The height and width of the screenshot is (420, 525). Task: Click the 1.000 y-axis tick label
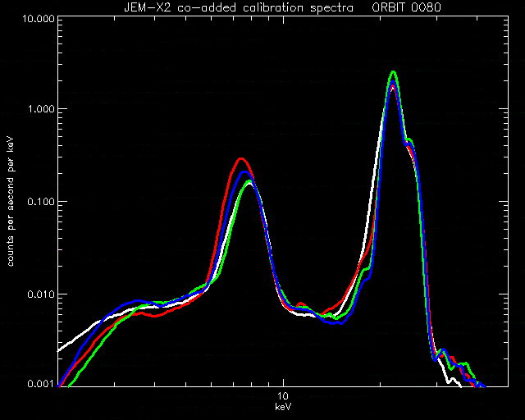(x=41, y=110)
